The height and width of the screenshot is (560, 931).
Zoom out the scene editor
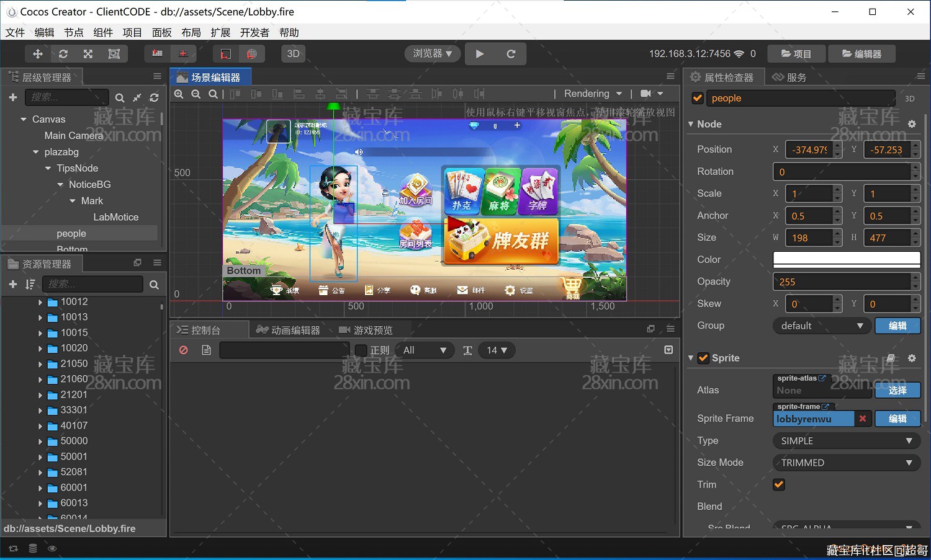pos(196,94)
